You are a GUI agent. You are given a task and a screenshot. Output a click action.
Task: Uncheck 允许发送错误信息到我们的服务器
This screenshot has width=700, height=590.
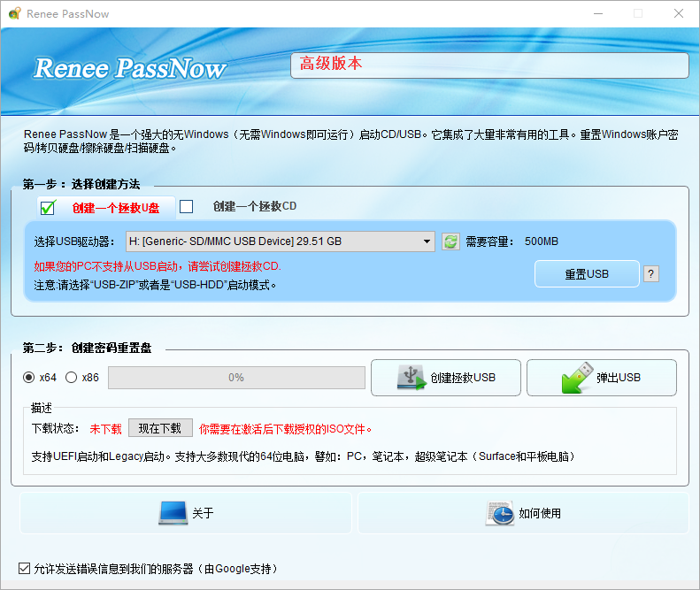click(24, 569)
